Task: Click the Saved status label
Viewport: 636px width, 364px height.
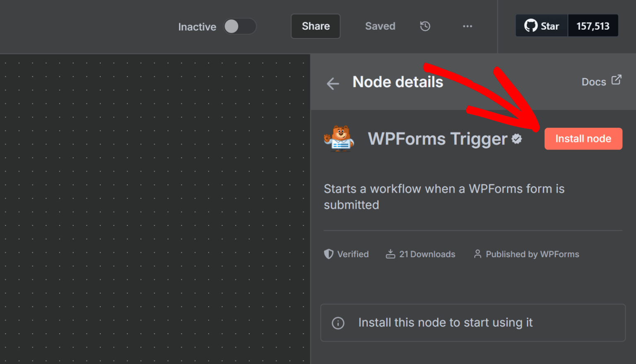Action: (380, 26)
